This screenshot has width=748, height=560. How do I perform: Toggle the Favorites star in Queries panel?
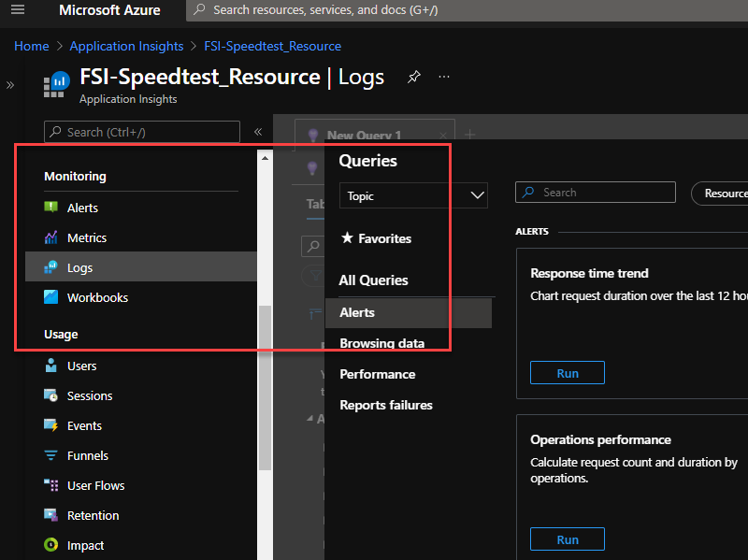tap(348, 238)
